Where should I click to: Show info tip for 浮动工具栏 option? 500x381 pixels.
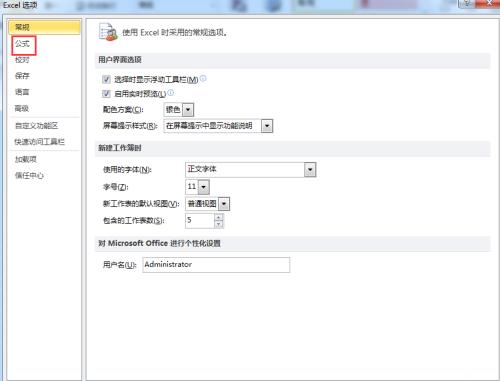tap(203, 78)
